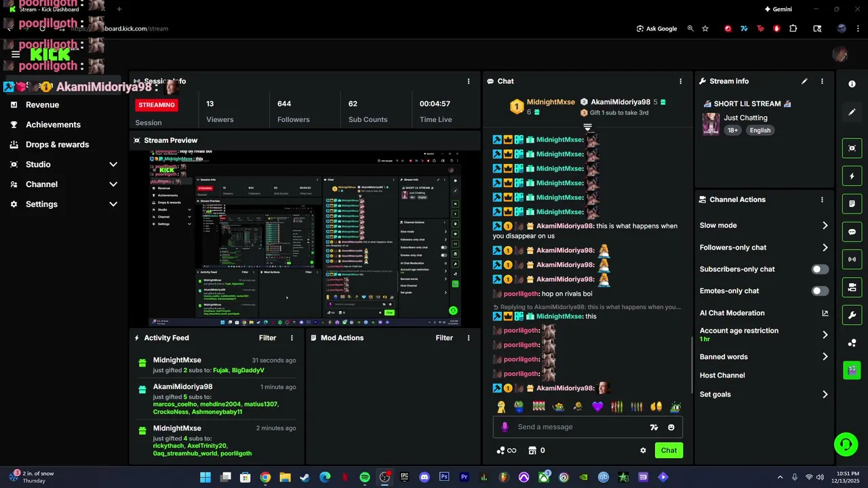Screen dimensions: 868x488
Task: Click the wrench icon in right sidebar
Action: [852, 315]
